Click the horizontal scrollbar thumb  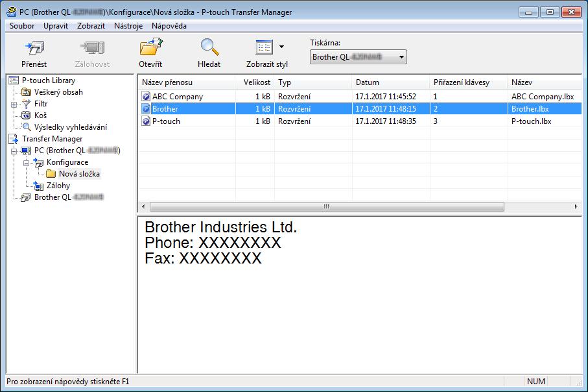pyautogui.click(x=327, y=206)
